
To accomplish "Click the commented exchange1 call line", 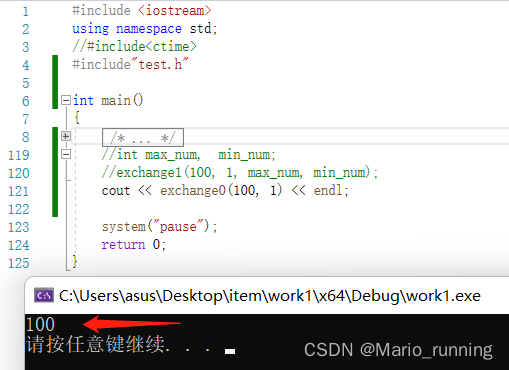I will pos(240,173).
